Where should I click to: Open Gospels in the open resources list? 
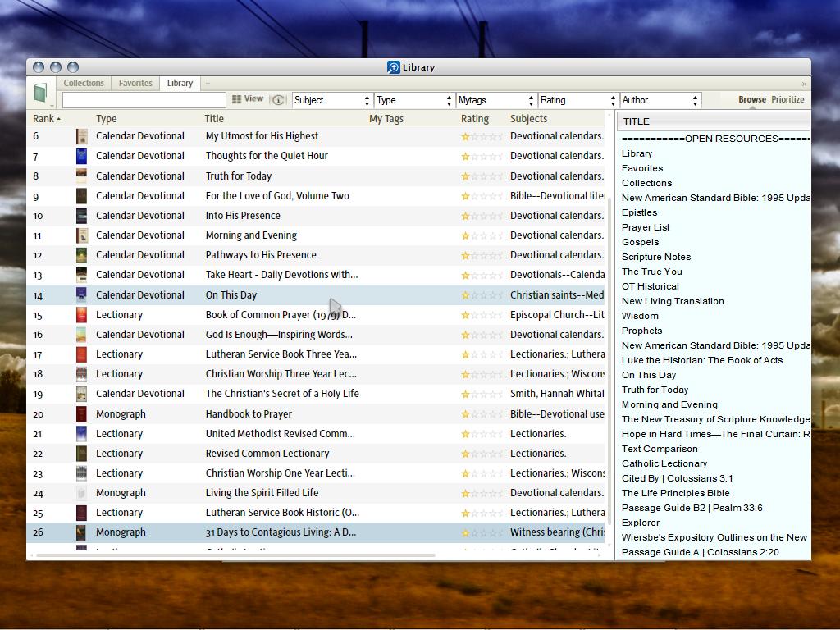coord(640,242)
